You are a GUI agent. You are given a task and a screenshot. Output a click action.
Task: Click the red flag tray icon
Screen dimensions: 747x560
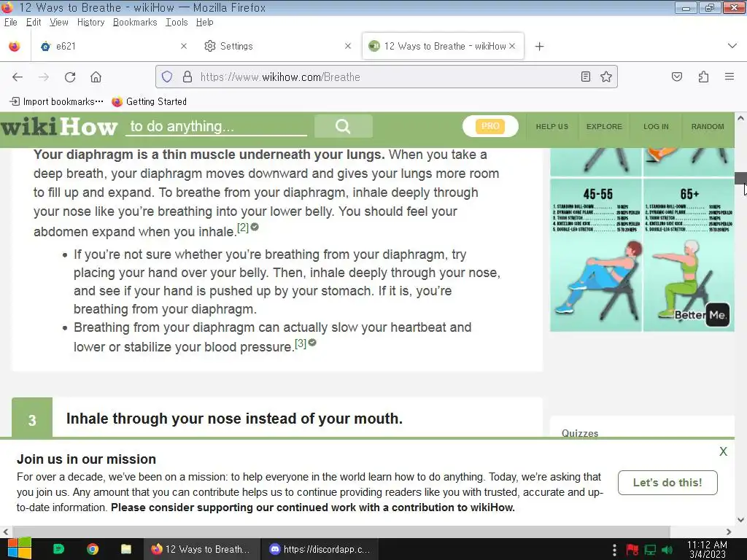pos(632,550)
